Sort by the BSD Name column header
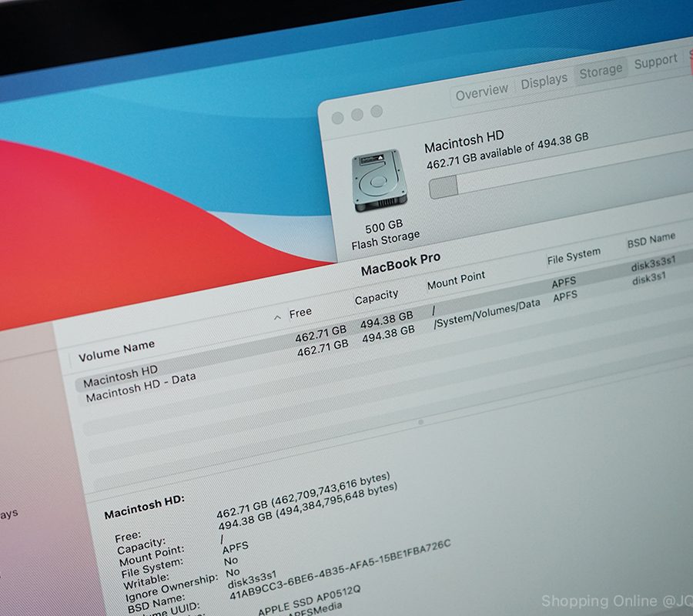This screenshot has height=616, width=693. pos(651,240)
